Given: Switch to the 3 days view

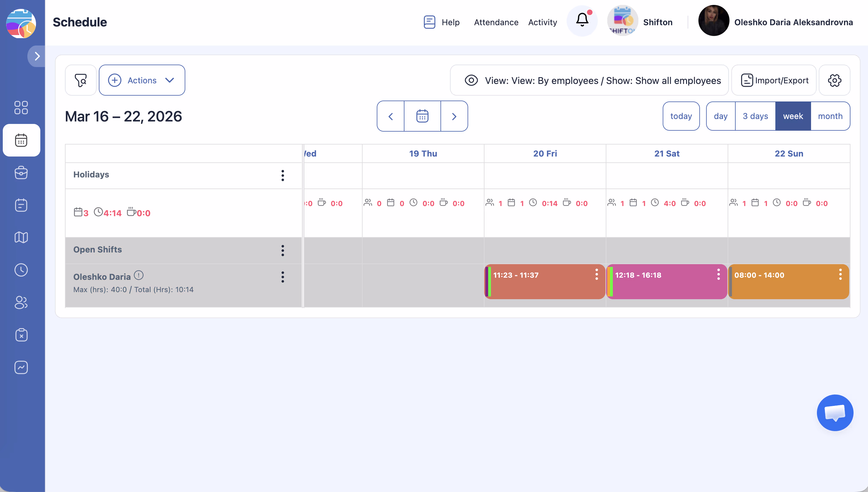Looking at the screenshot, I should [755, 116].
